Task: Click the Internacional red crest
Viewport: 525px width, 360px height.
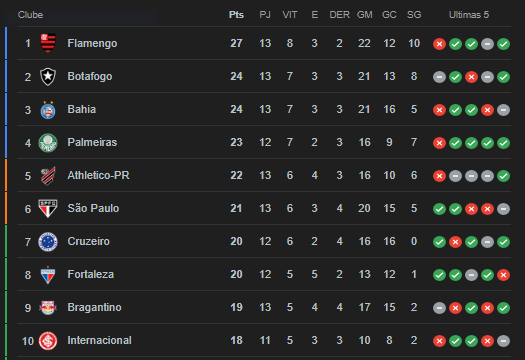Action: pos(48,341)
